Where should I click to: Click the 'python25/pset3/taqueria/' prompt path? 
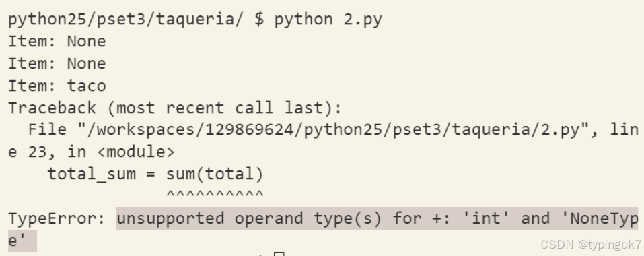coord(126,20)
